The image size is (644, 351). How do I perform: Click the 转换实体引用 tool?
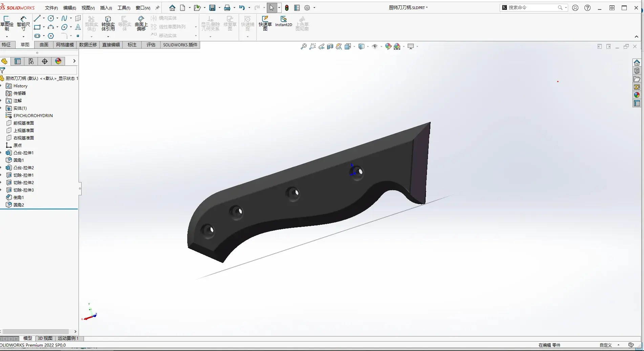pos(108,23)
